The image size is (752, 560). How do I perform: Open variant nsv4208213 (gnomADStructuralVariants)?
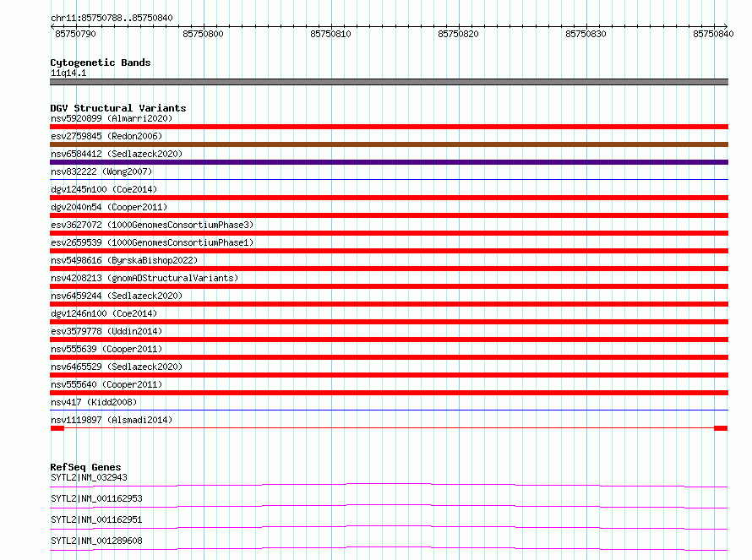(x=144, y=278)
